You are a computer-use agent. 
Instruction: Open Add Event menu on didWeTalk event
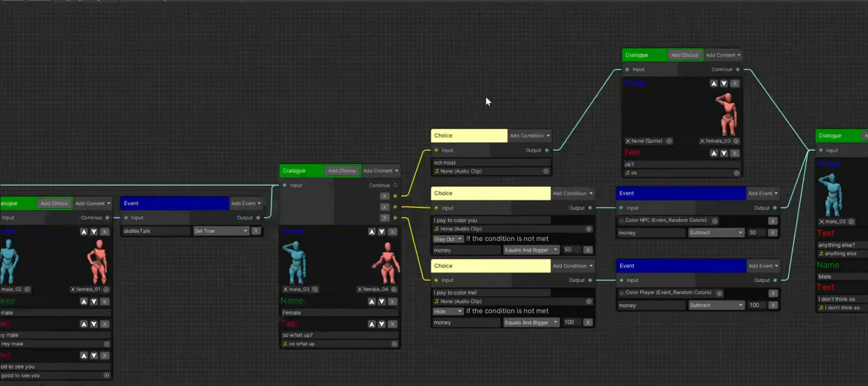coord(246,203)
